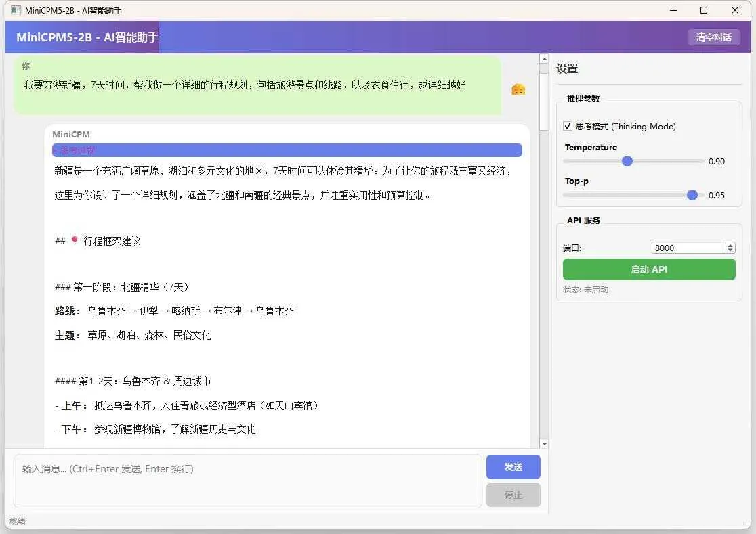Click the 就绪 status bar text

click(x=18, y=522)
